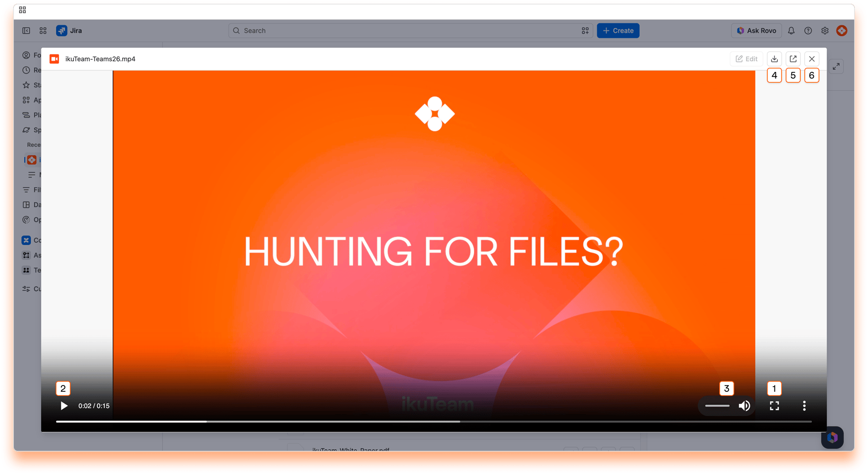Open the Jira help menu
The width and height of the screenshot is (868, 474).
pyautogui.click(x=808, y=30)
